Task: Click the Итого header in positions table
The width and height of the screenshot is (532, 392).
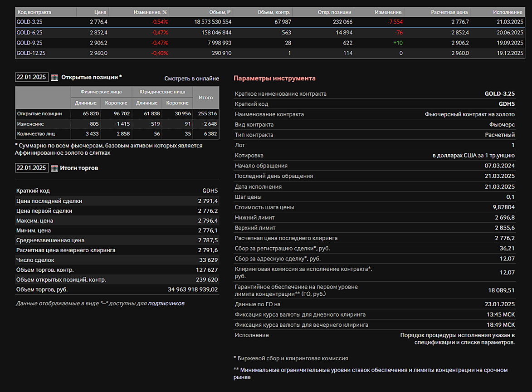Action: [205, 98]
